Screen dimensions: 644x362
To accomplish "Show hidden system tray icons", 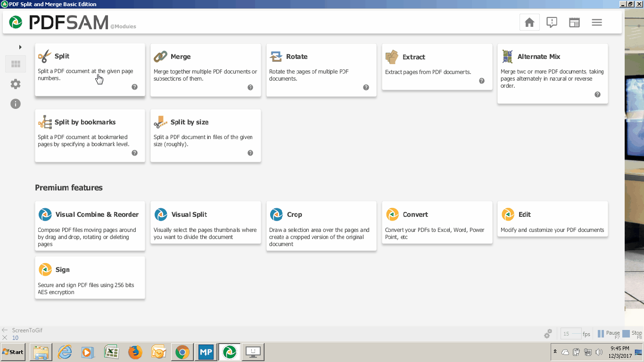I will (555, 352).
